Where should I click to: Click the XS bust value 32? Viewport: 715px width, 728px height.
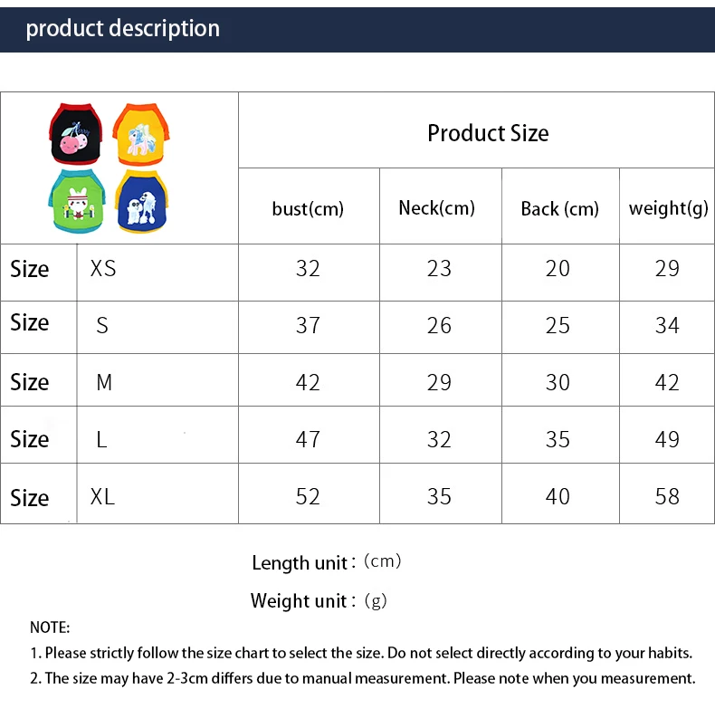click(x=308, y=269)
